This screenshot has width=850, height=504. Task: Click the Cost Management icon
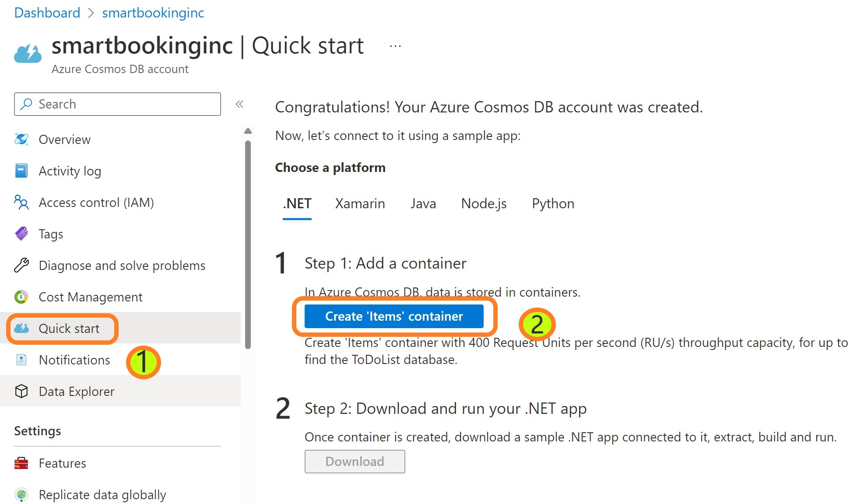[21, 297]
